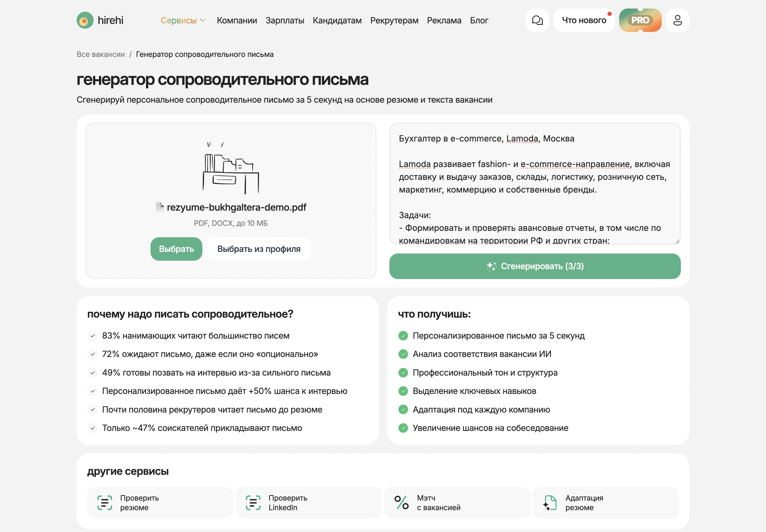The image size is (766, 532).
Task: Open the Проверить LinkedIn service card
Action: point(308,502)
